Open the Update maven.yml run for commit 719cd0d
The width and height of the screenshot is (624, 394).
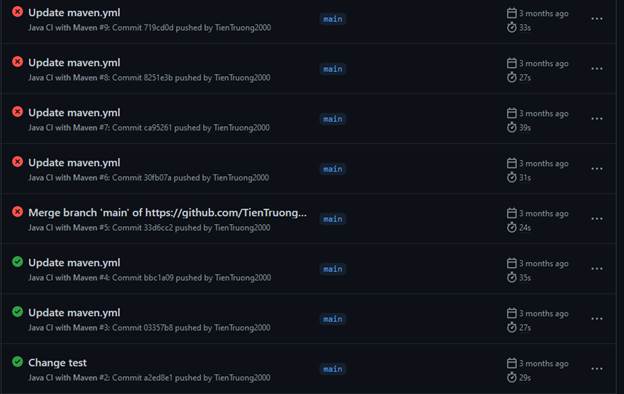(x=74, y=13)
